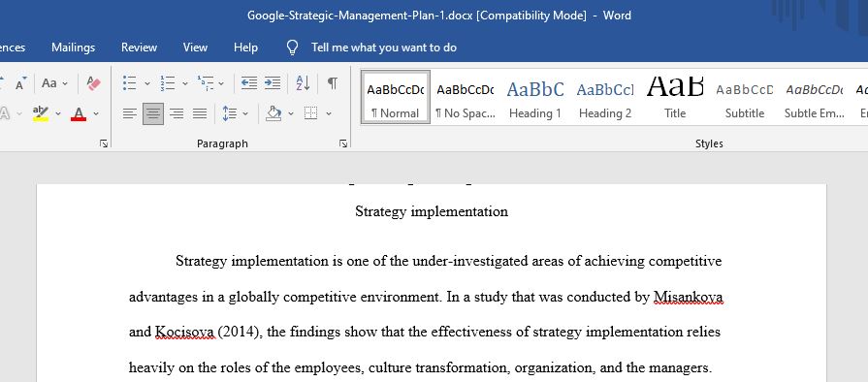The height and width of the screenshot is (382, 868).
Task: Click the lightbulb Tell me icon
Action: click(292, 48)
